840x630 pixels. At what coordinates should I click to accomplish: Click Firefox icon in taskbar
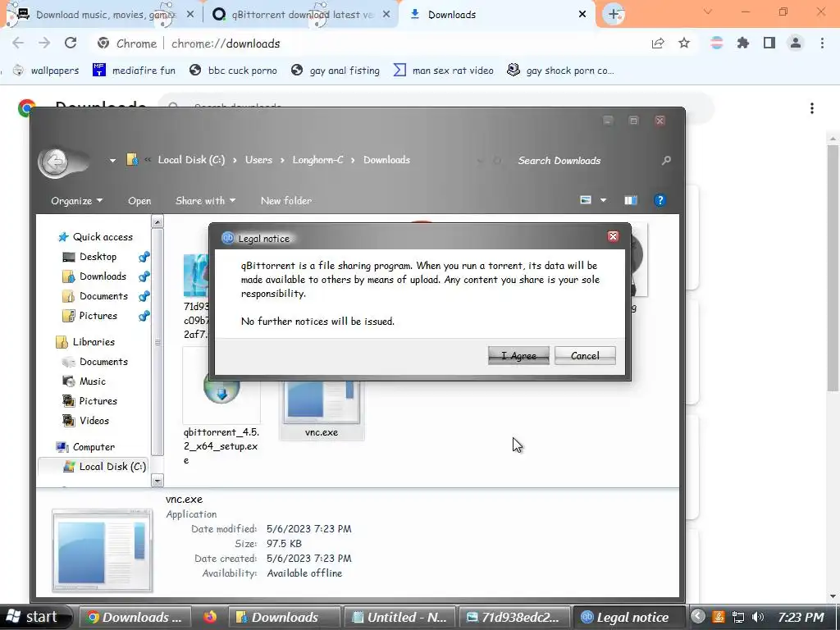[x=210, y=617]
